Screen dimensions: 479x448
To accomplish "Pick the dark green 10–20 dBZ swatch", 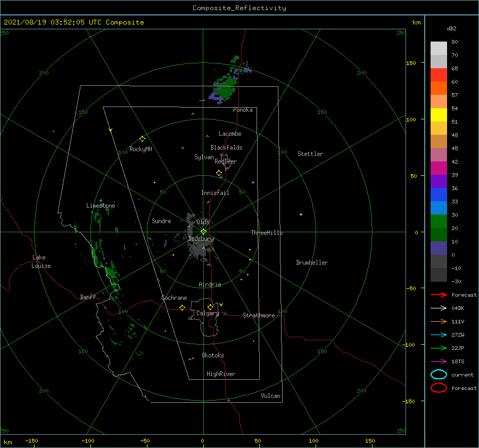I will (x=439, y=235).
